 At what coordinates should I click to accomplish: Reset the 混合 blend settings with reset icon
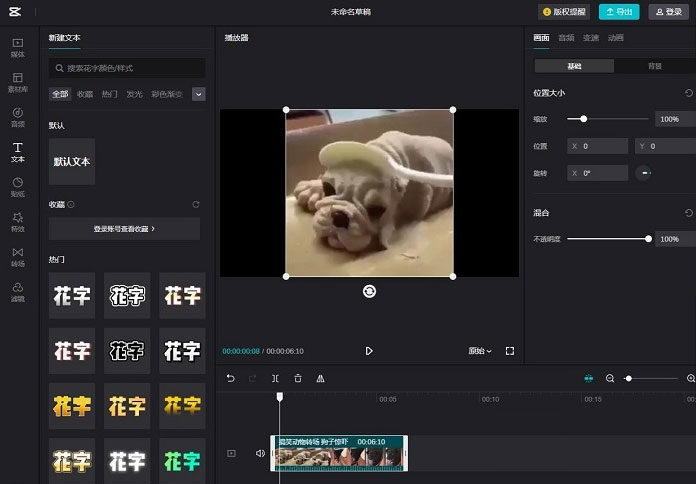pyautogui.click(x=688, y=213)
